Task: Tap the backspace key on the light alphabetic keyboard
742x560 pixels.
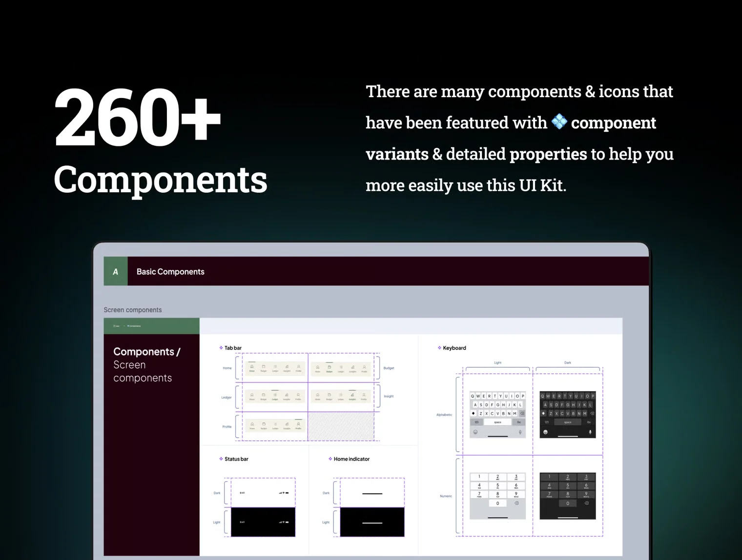Action: pos(522,413)
